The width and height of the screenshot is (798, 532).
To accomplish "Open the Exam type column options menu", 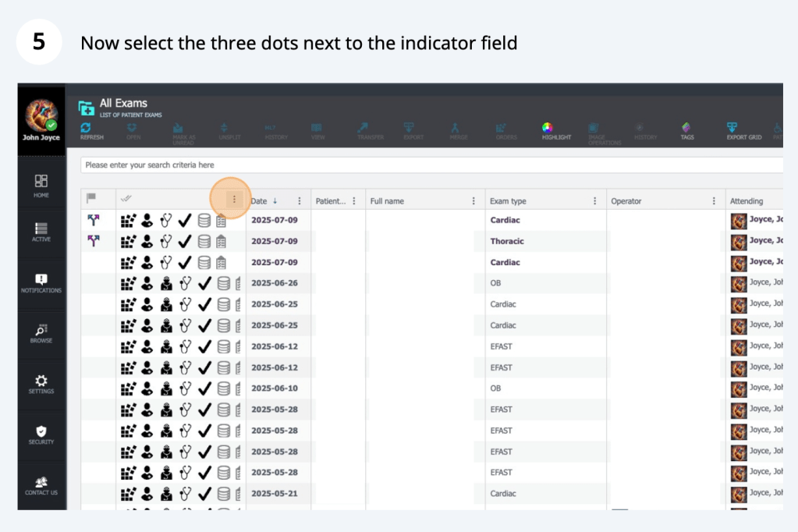I will tap(595, 200).
